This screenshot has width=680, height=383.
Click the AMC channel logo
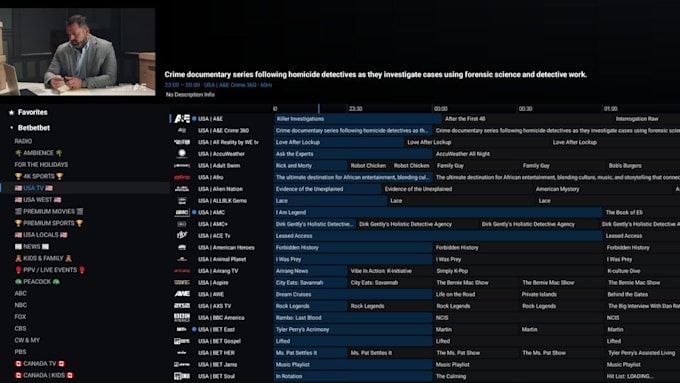point(182,212)
